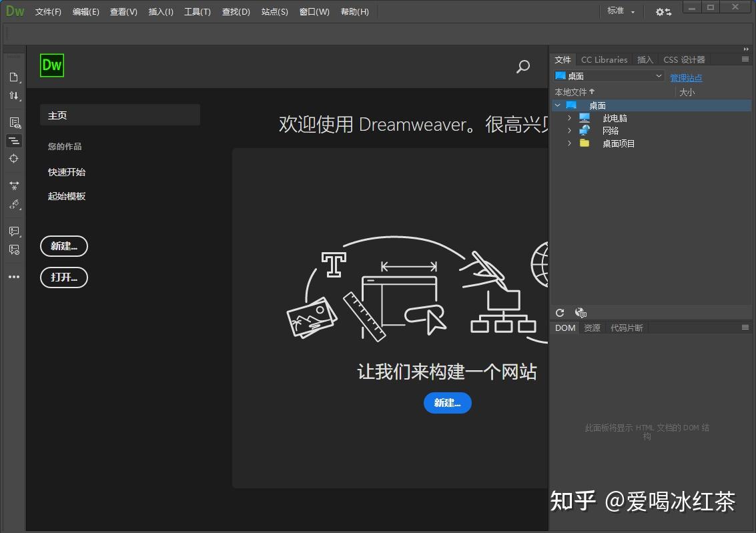
Task: Collapse the 桌面 root node chevron
Action: click(558, 105)
